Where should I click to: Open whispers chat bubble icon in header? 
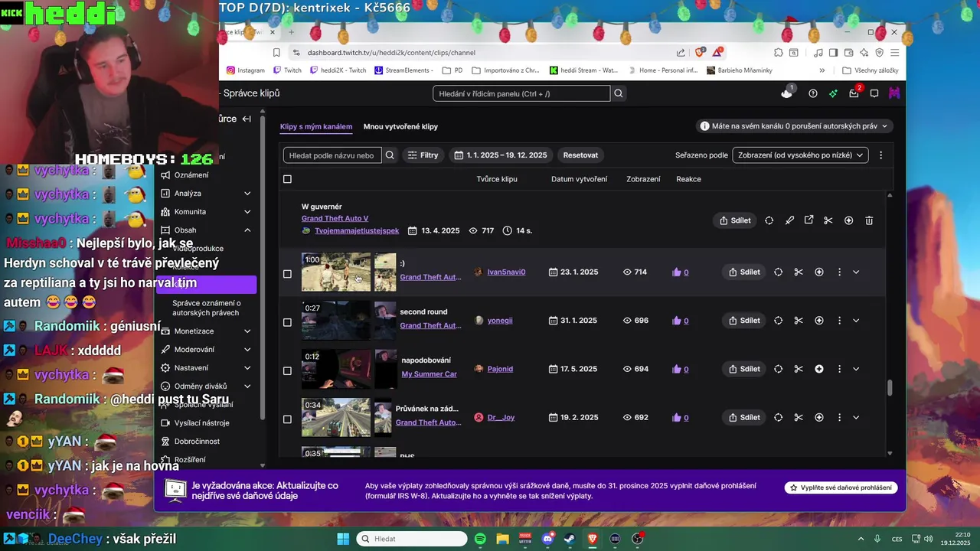874,93
